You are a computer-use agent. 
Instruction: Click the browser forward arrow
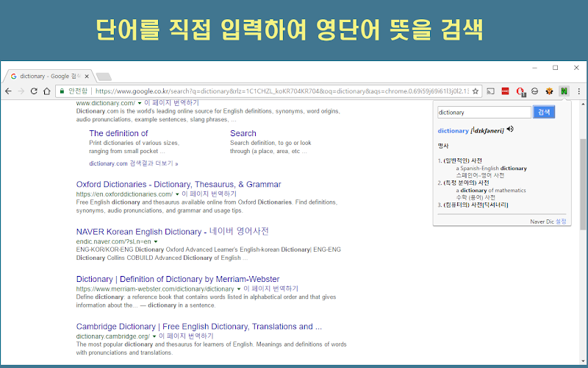pos(21,91)
